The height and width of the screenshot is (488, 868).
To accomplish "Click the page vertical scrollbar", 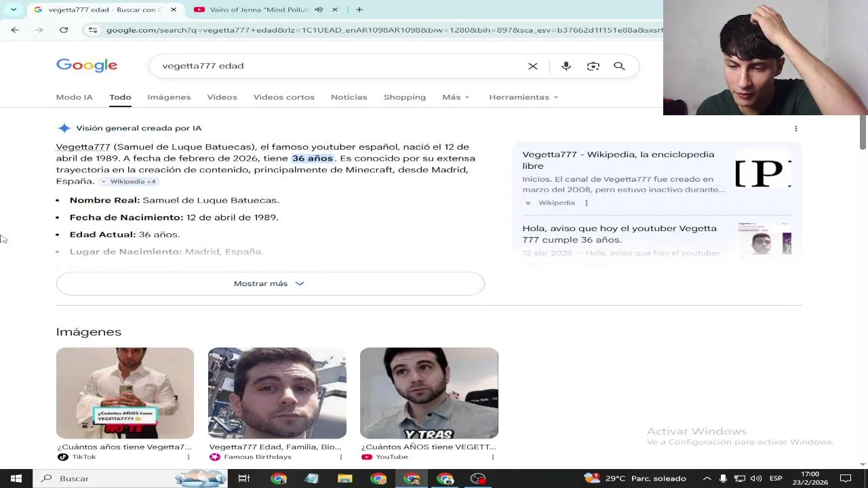I will pyautogui.click(x=863, y=133).
